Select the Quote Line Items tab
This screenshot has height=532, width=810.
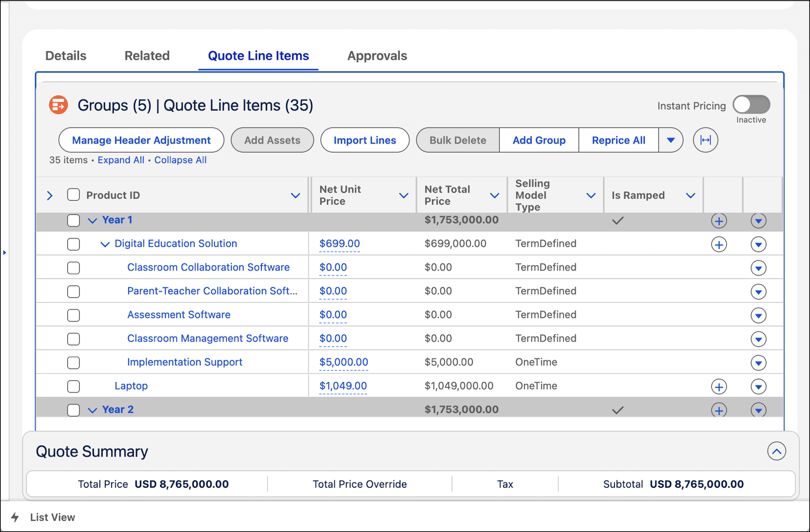coord(258,55)
